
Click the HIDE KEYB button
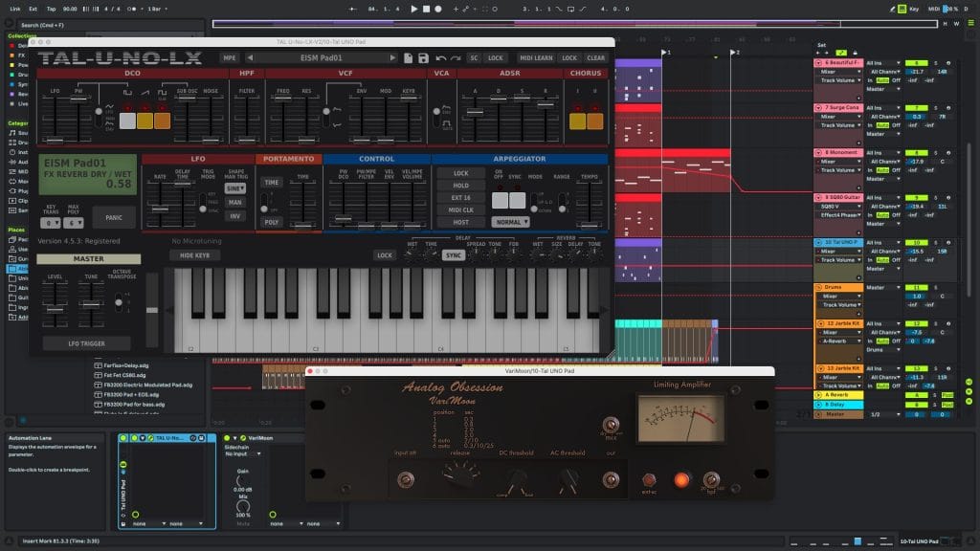coord(194,255)
